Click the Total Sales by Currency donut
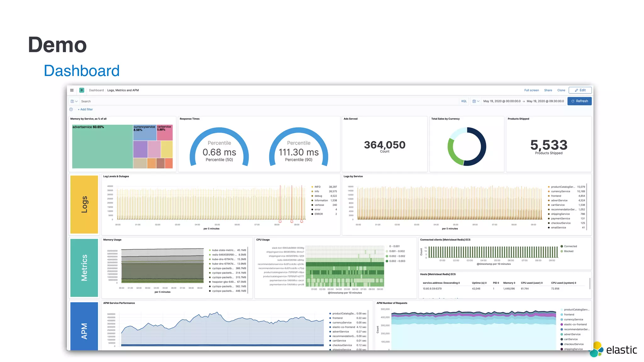 (467, 146)
